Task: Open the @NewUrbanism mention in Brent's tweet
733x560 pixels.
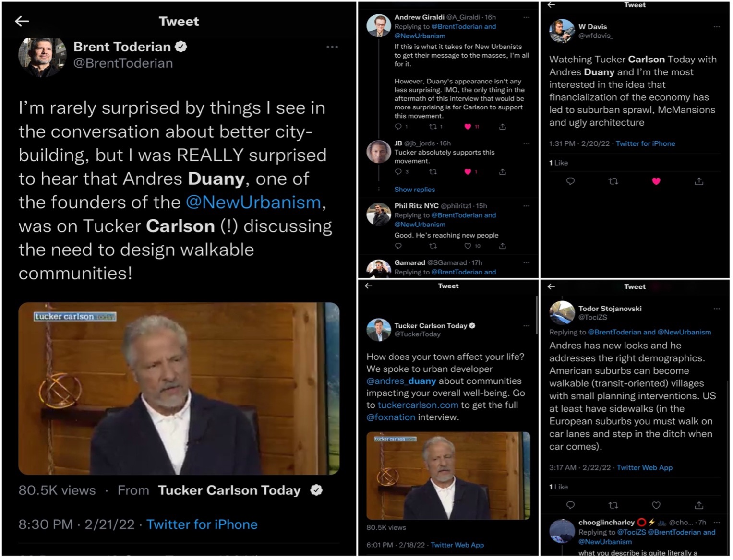Action: (x=253, y=203)
